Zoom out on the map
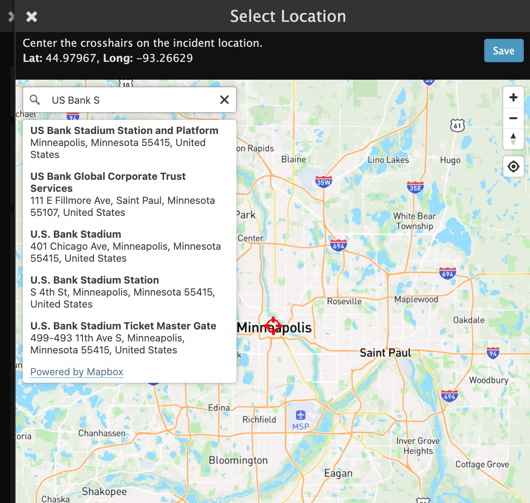 coord(513,118)
